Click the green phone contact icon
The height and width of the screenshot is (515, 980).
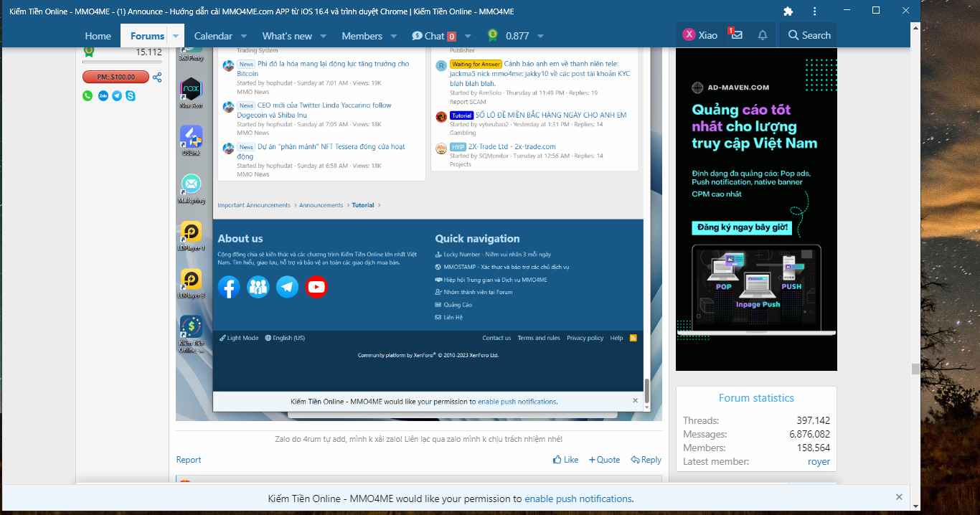[88, 95]
